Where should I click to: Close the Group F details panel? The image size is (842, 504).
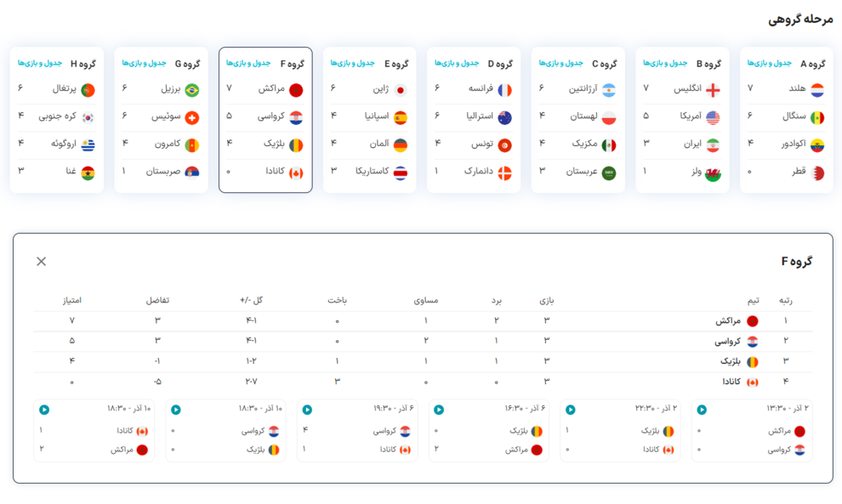41,262
